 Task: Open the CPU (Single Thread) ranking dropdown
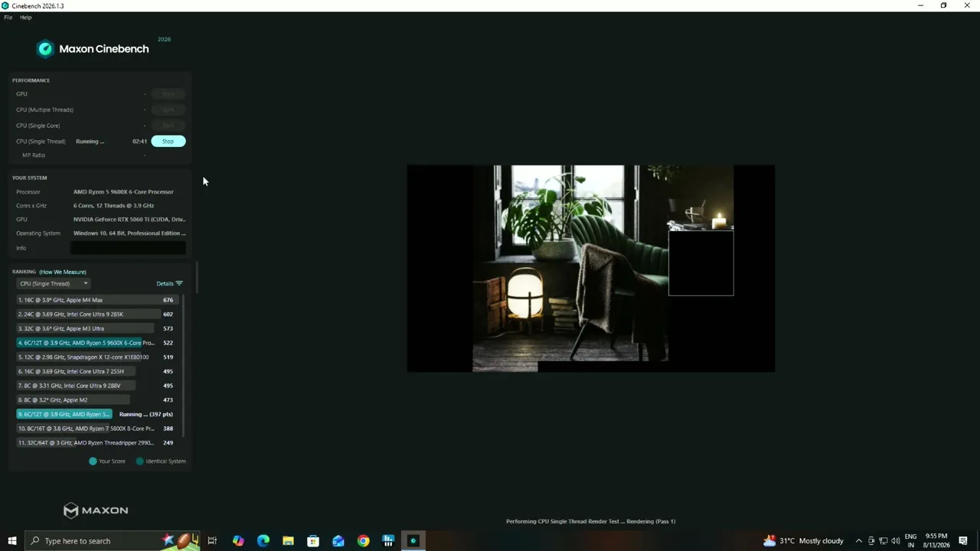[54, 284]
